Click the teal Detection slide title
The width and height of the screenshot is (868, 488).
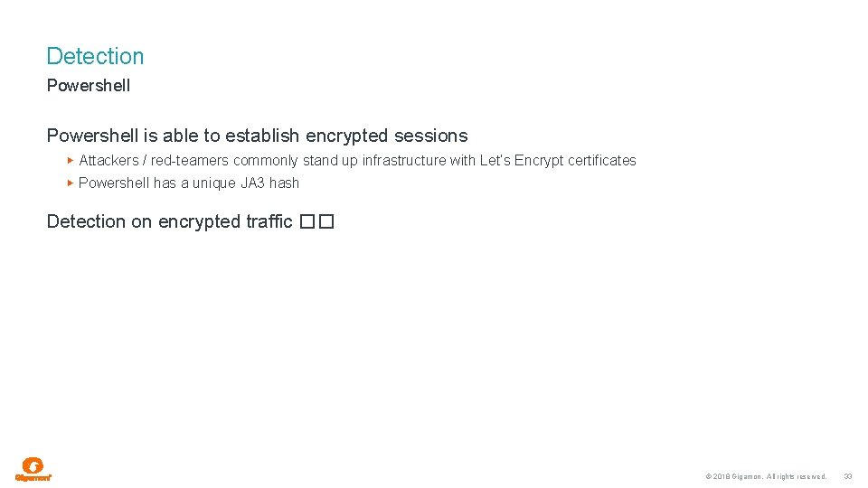(95, 56)
